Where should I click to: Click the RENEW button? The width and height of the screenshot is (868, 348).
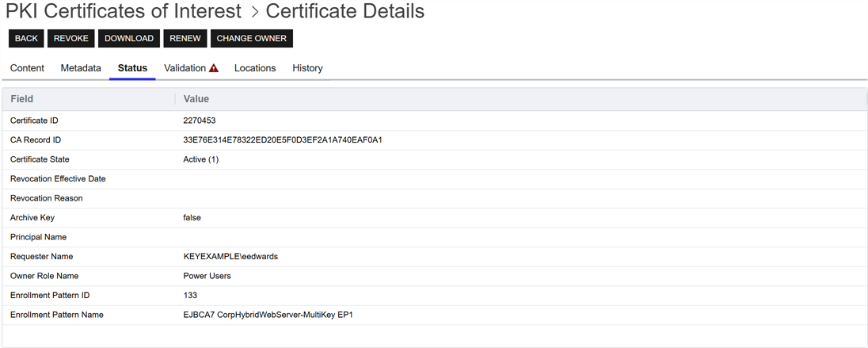click(185, 38)
